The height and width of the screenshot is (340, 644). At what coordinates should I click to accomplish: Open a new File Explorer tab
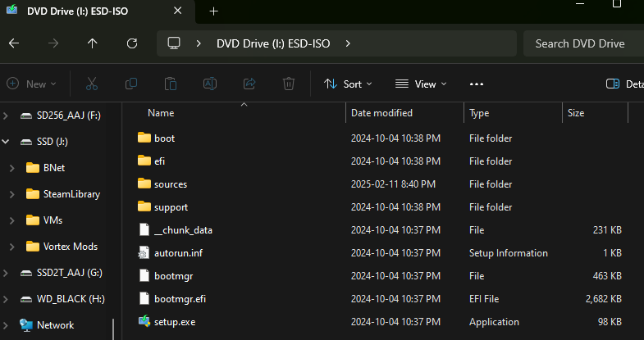coord(213,11)
